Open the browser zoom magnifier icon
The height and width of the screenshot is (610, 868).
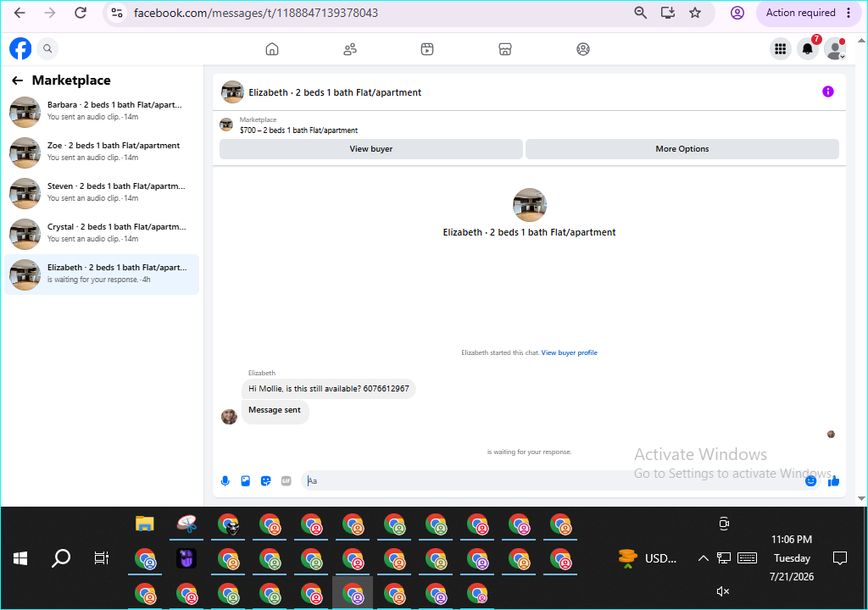(x=640, y=13)
